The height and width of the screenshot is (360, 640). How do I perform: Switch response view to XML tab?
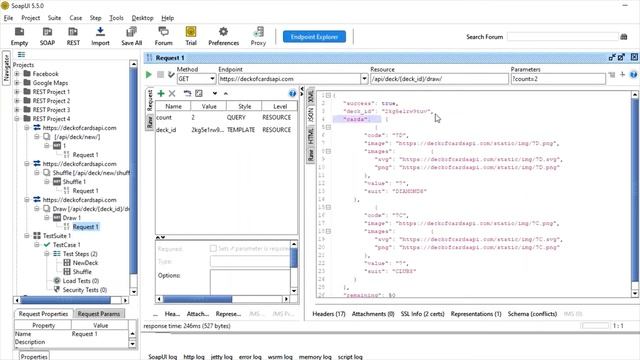pyautogui.click(x=311, y=97)
